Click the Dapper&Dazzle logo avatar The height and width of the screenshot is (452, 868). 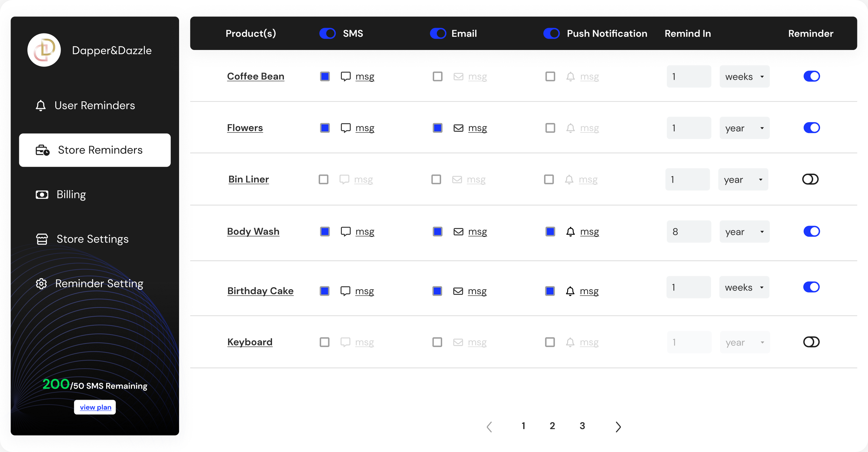tap(44, 50)
